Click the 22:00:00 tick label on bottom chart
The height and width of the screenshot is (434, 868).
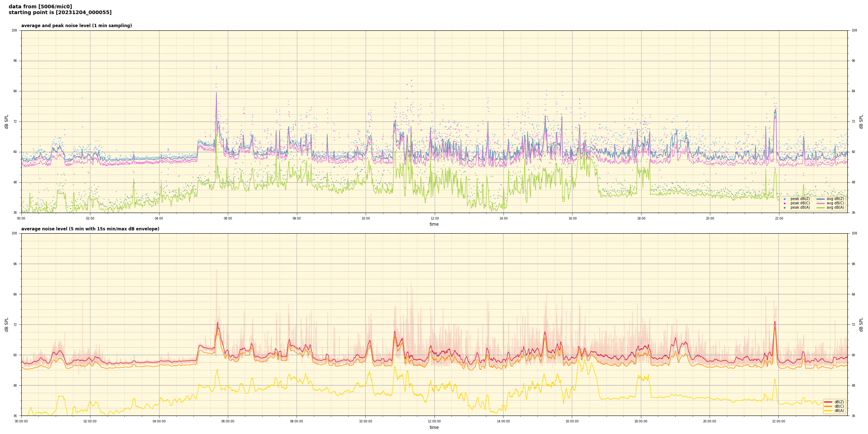pyautogui.click(x=778, y=421)
